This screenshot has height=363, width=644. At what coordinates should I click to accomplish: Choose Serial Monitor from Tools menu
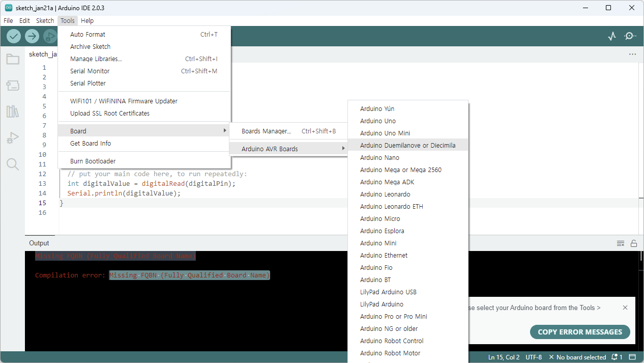point(144,71)
